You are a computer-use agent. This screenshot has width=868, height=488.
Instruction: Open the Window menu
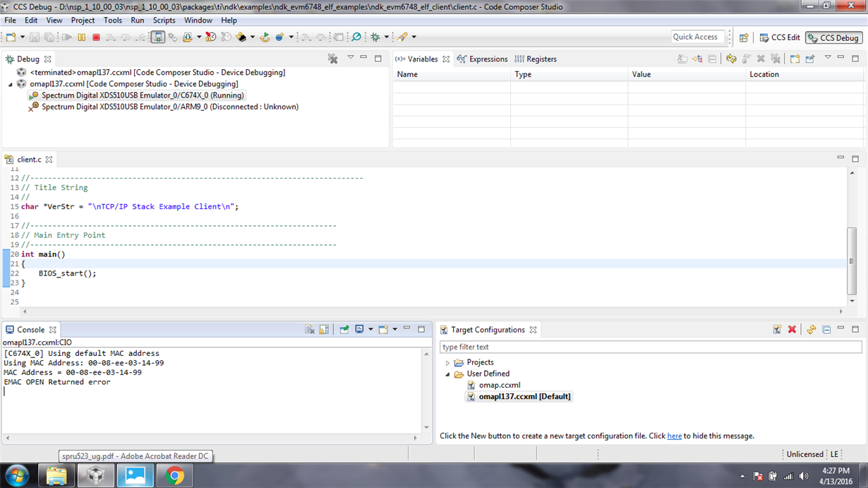[198, 20]
